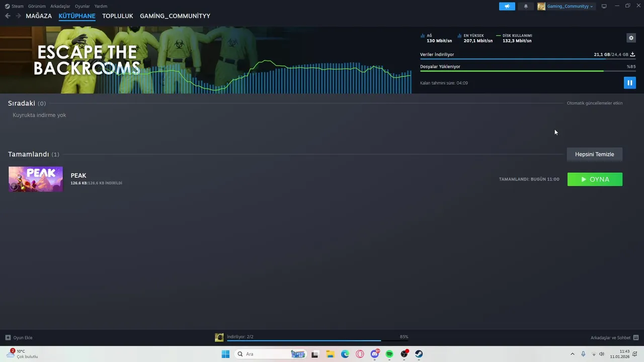Click the microphone tray icon

point(583,354)
